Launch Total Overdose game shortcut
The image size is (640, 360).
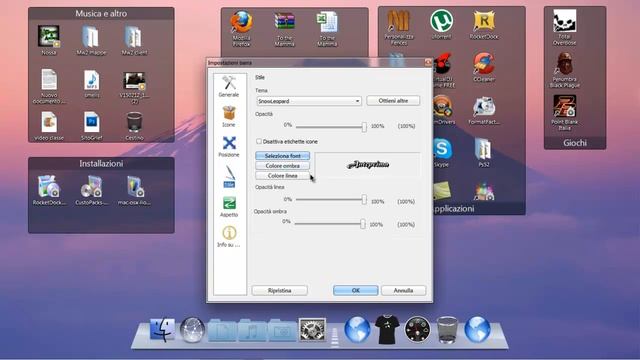(x=564, y=27)
